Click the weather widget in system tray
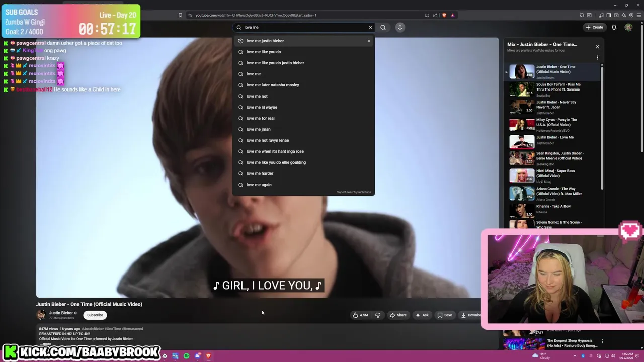 point(541,356)
